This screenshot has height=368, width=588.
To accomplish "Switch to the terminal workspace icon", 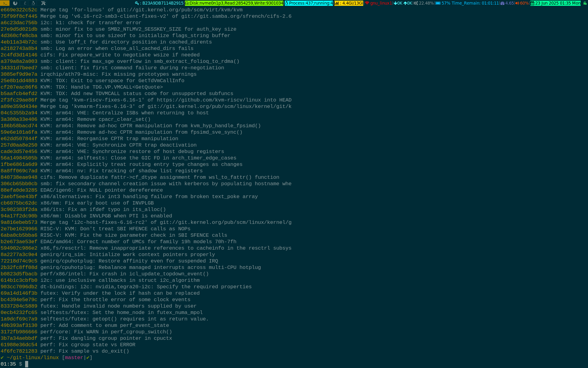I will coord(5,3).
